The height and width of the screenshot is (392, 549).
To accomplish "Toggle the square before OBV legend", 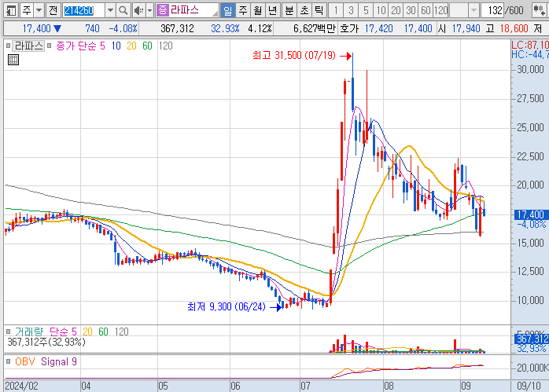I will click(x=8, y=361).
